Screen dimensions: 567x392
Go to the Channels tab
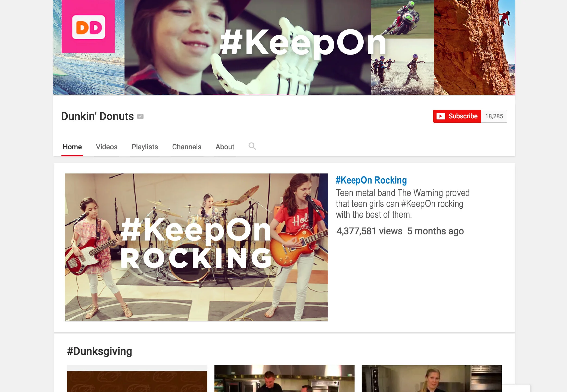(x=187, y=147)
